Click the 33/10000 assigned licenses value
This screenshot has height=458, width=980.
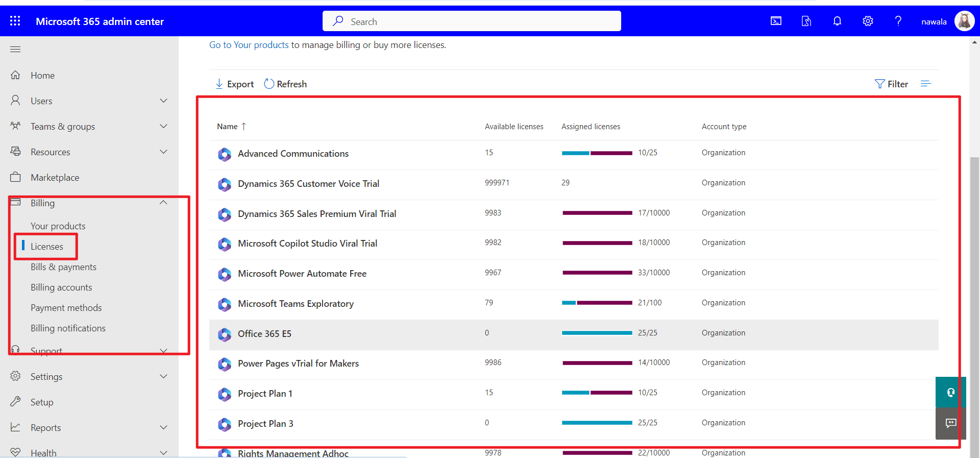654,273
